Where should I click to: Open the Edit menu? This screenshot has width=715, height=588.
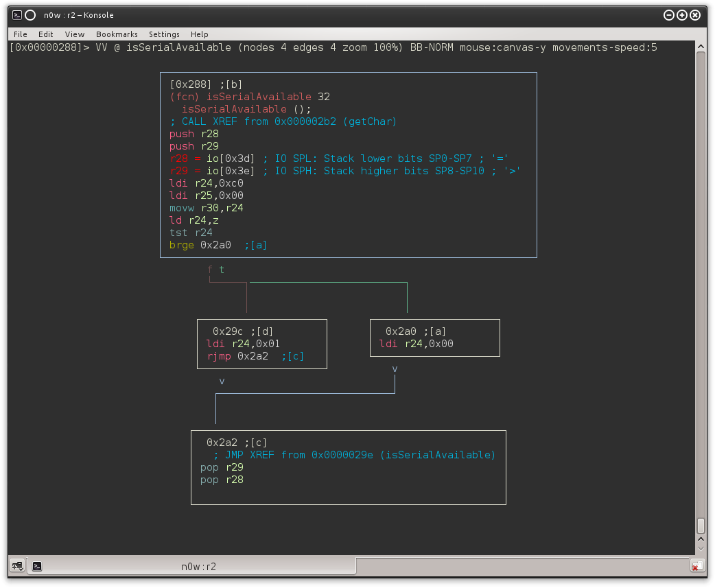(x=45, y=34)
